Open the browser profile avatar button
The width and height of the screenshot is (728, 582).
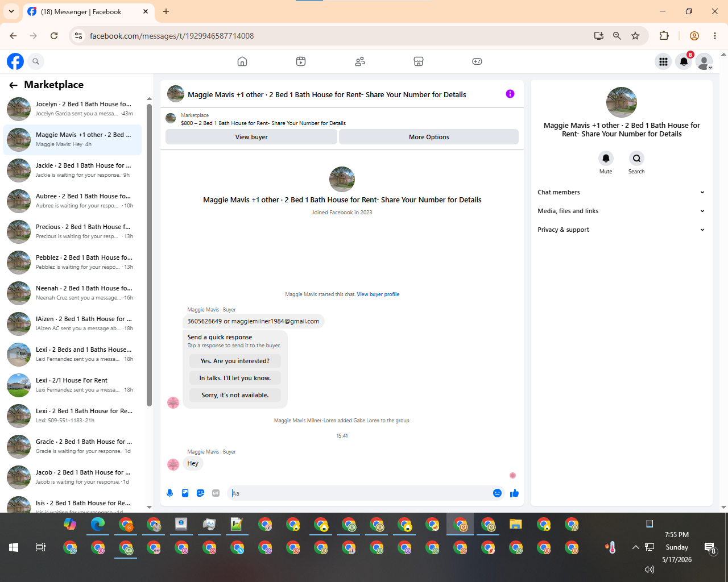click(x=694, y=36)
